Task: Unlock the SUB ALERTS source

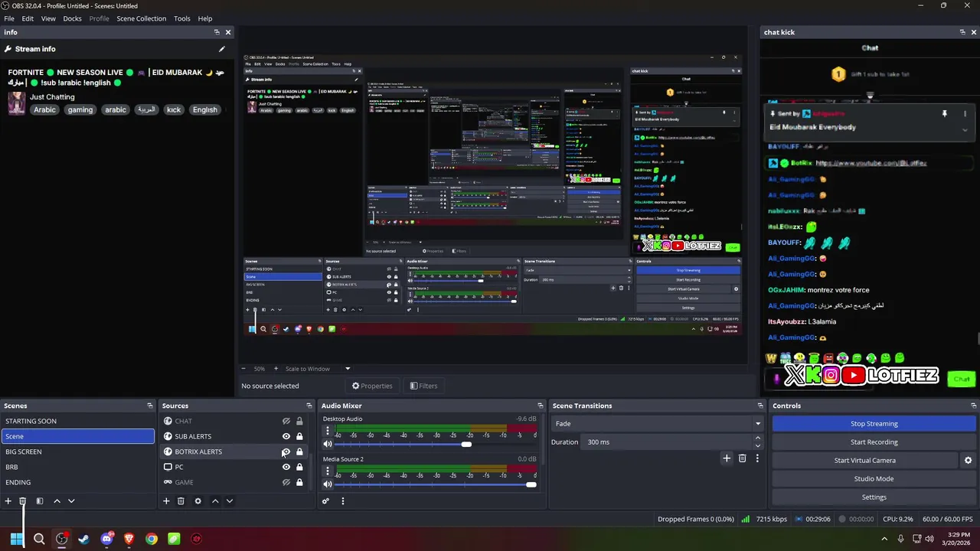Action: click(299, 436)
